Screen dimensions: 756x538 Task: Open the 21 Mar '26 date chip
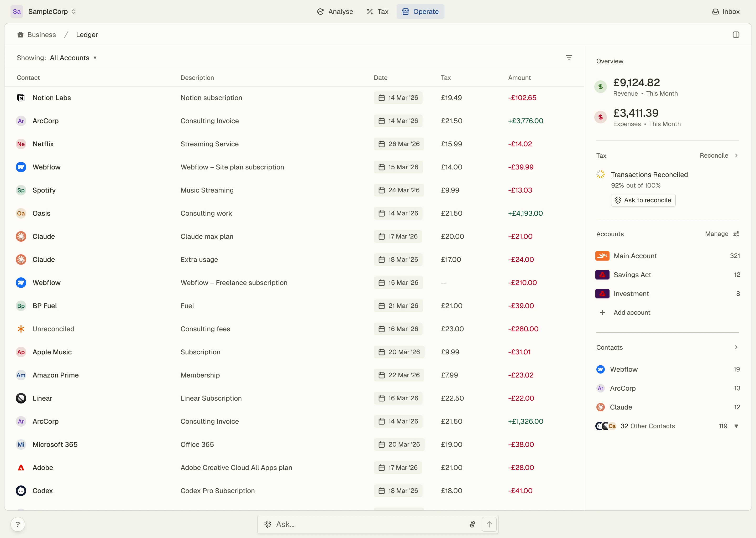(398, 306)
